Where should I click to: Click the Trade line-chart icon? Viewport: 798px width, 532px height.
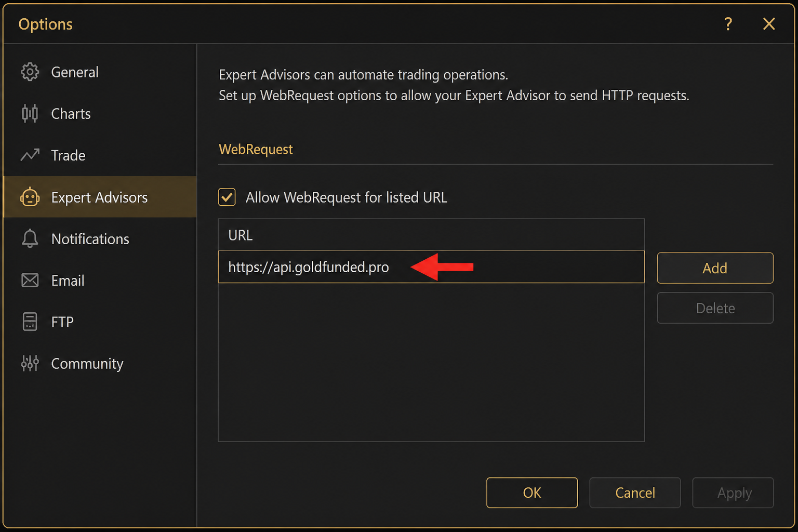pos(30,155)
